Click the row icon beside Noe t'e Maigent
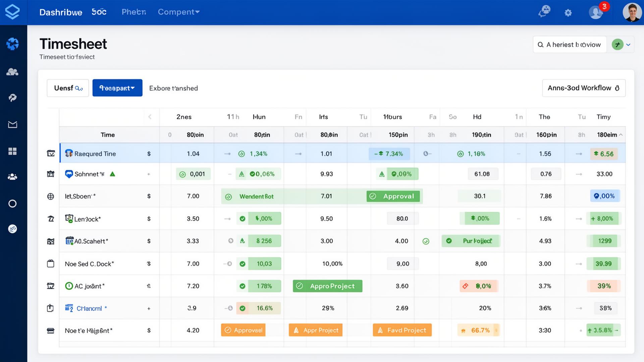This screenshot has height=362, width=644. 51,330
